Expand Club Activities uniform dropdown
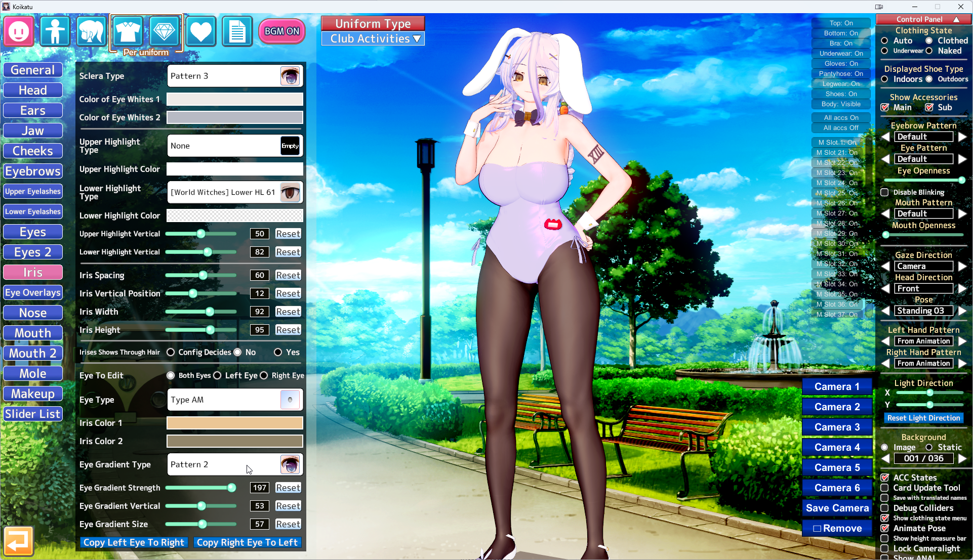Screen dimensions: 973x560 click(x=373, y=39)
